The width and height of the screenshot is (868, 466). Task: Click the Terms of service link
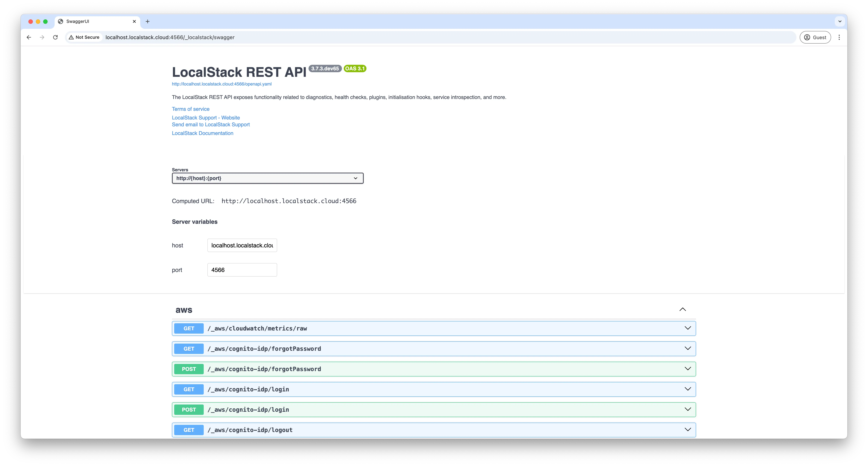[190, 109]
